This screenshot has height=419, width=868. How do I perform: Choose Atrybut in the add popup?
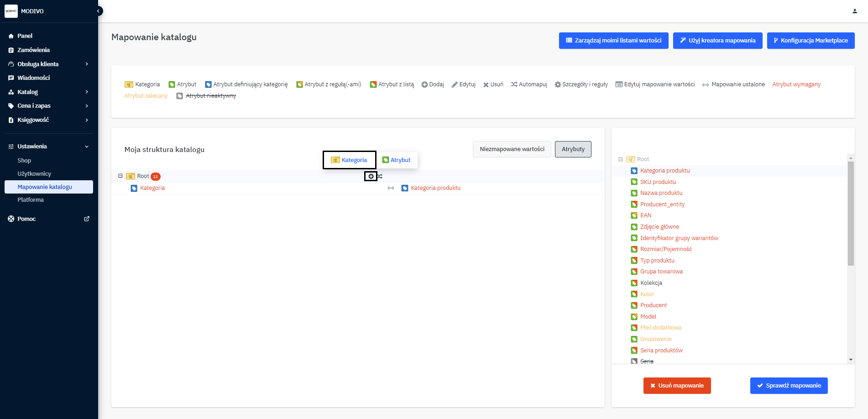(x=396, y=160)
